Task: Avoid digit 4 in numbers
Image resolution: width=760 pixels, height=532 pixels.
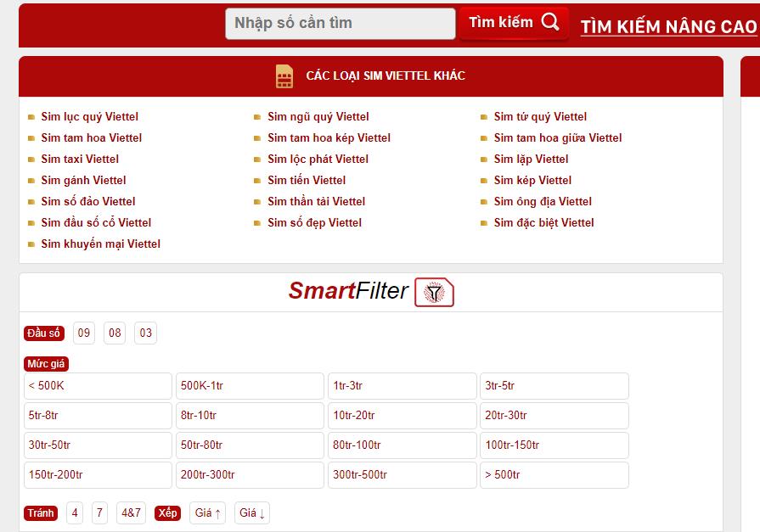Action: 75,513
